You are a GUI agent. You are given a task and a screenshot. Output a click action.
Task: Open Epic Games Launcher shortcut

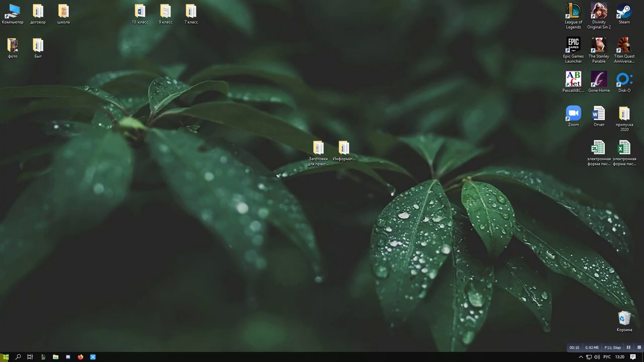point(573,50)
